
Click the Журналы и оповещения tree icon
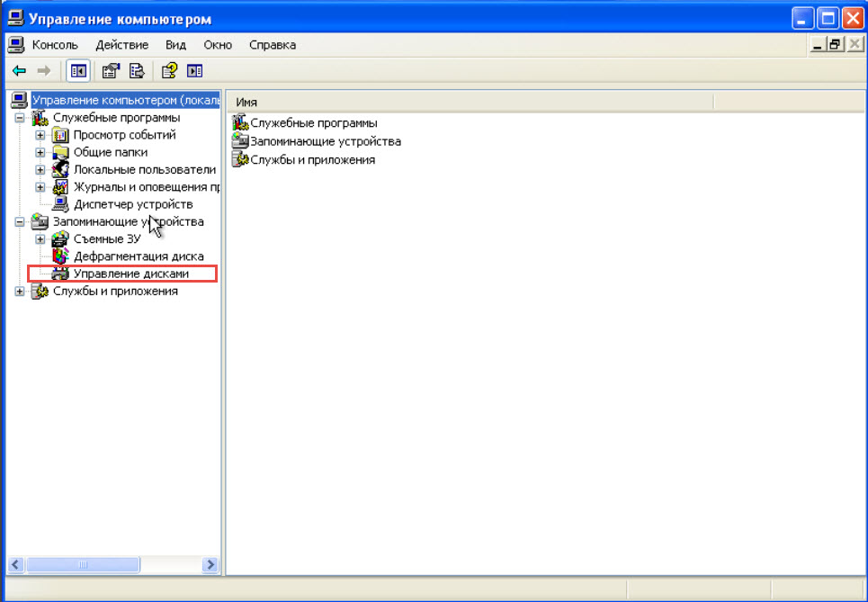pos(59,187)
